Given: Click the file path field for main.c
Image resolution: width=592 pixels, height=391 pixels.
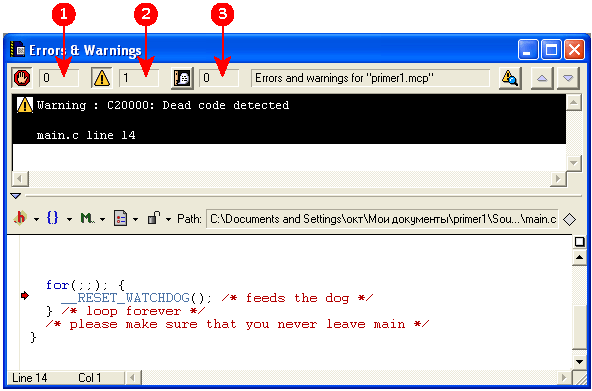Looking at the screenshot, I should [382, 219].
